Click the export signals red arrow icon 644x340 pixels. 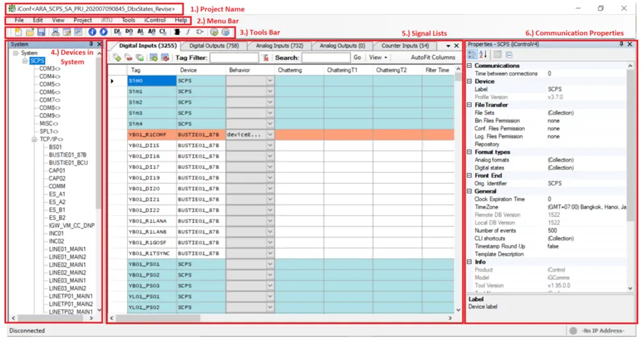(x=164, y=58)
